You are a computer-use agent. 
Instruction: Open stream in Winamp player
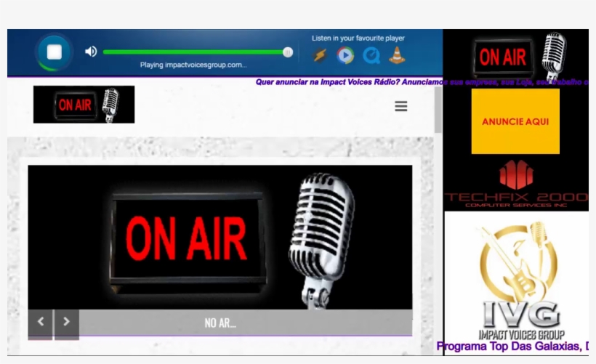(320, 55)
